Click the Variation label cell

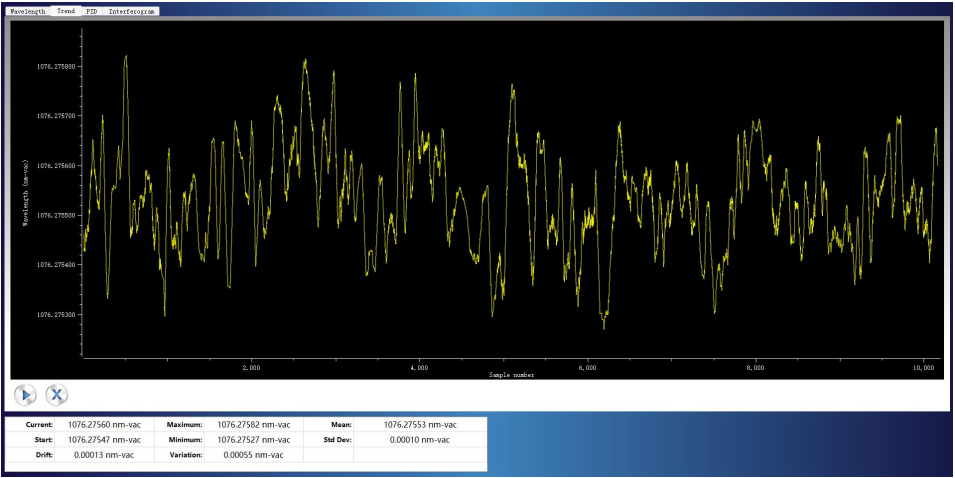click(179, 454)
